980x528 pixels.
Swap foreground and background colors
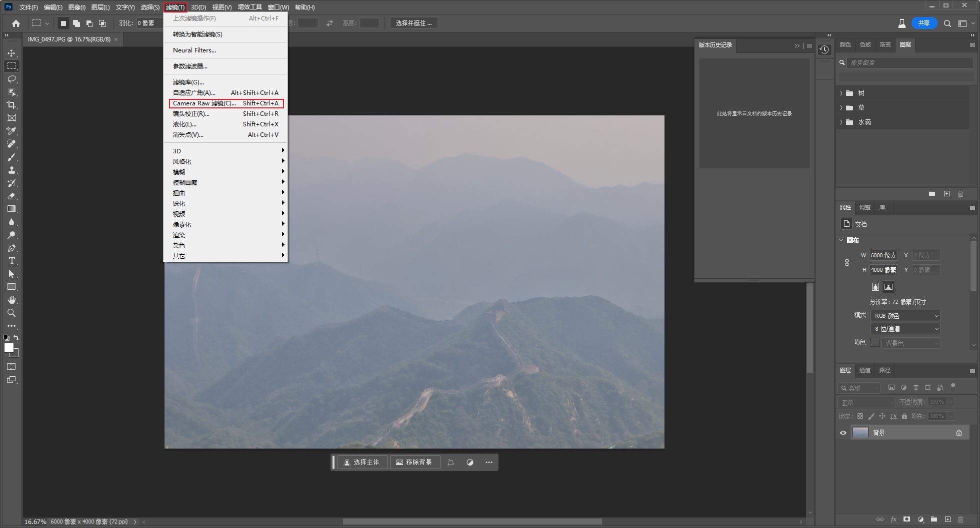point(16,338)
